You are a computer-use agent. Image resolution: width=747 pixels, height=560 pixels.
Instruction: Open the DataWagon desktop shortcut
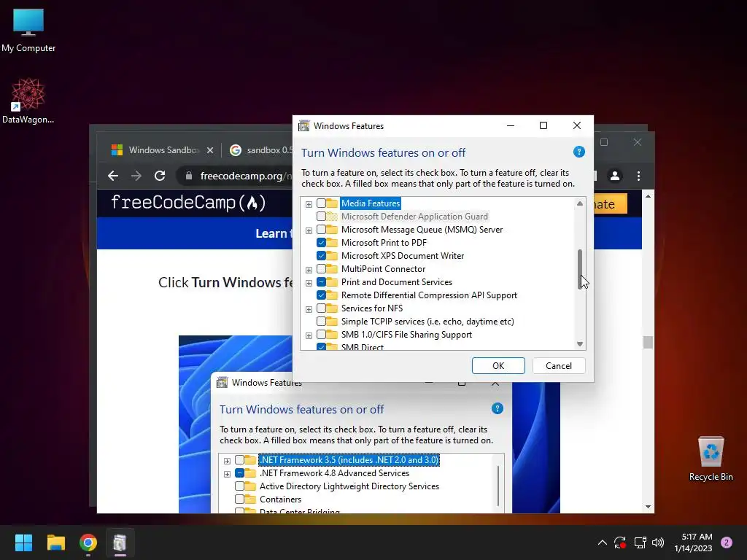[x=28, y=101]
